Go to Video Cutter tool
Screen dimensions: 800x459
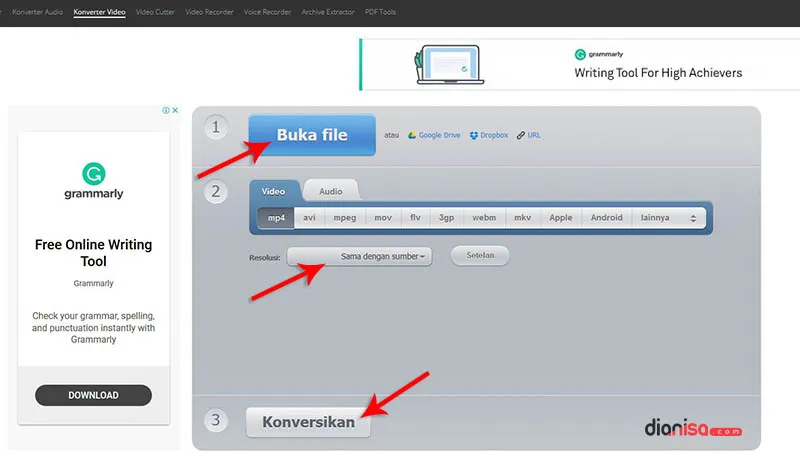pos(155,12)
